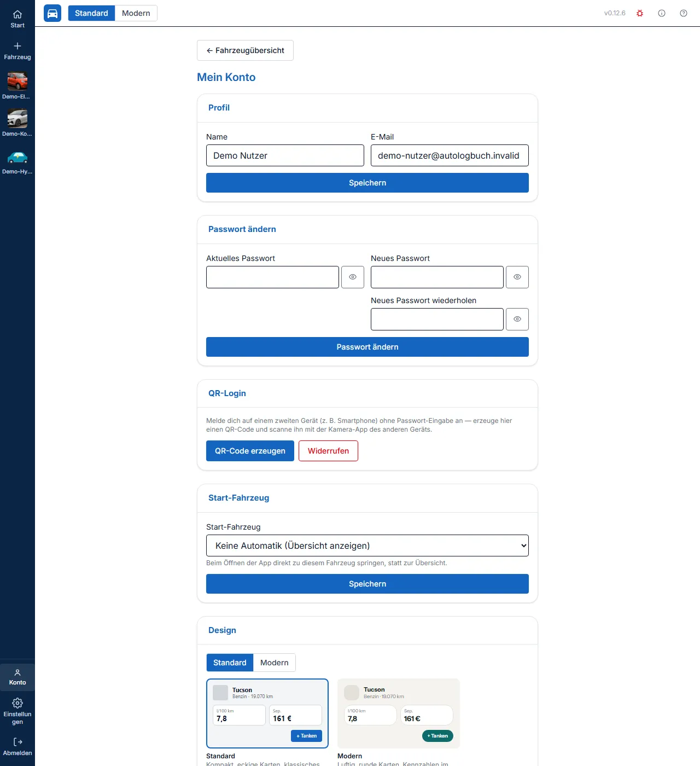
Task: Open Start home icon in sidebar
Action: point(17,15)
